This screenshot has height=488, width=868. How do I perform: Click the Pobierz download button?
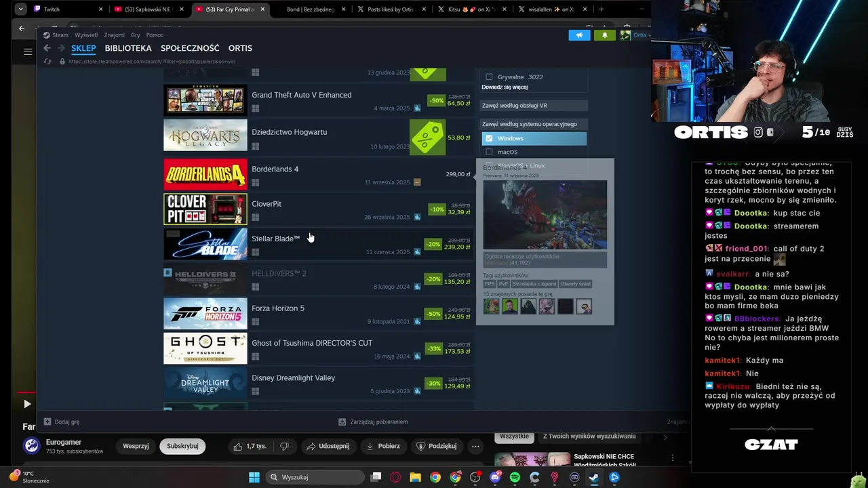[x=383, y=446]
